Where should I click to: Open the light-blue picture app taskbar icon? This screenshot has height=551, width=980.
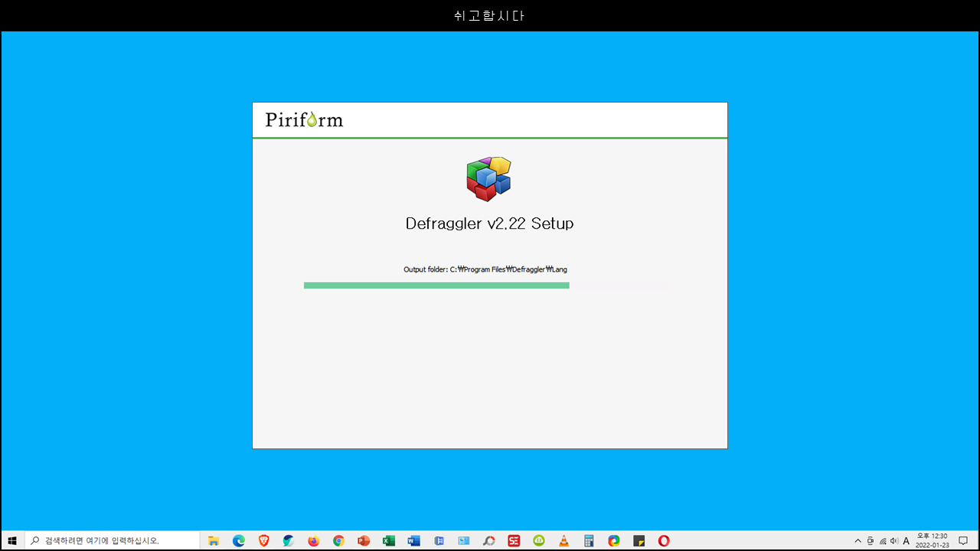pyautogui.click(x=463, y=540)
